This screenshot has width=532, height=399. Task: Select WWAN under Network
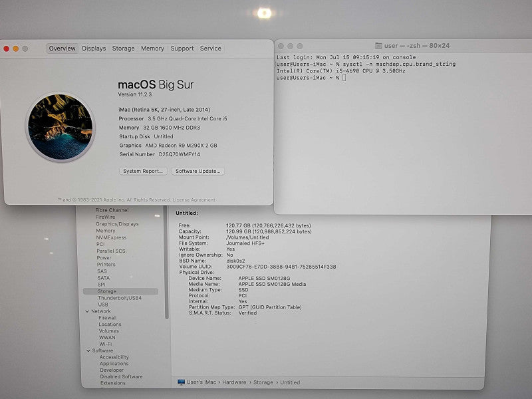click(107, 338)
